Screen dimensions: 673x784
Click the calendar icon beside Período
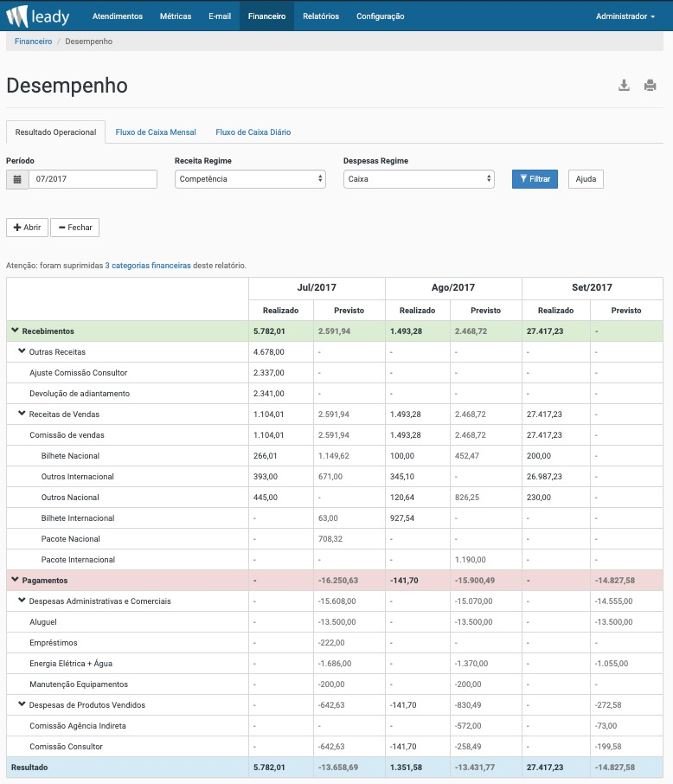pos(17,179)
